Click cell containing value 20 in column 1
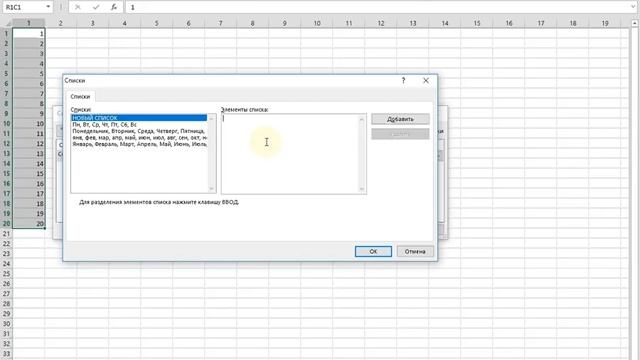640x360 pixels. 29,223
